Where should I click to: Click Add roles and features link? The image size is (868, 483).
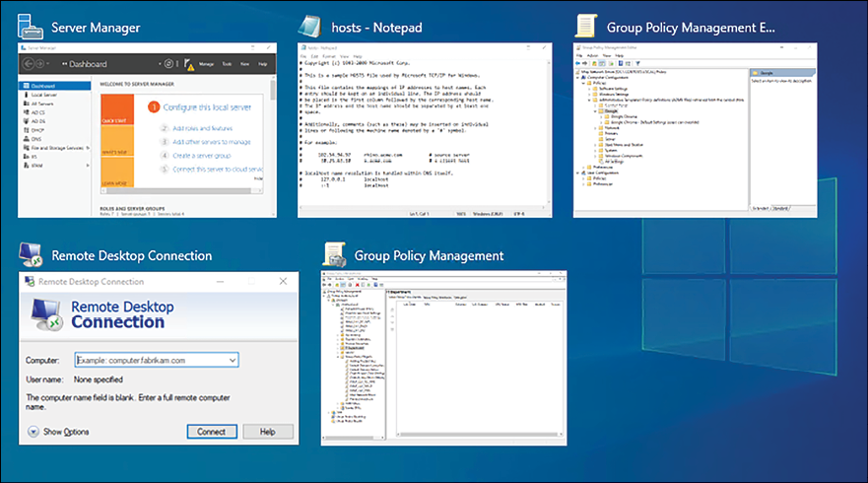coord(202,128)
